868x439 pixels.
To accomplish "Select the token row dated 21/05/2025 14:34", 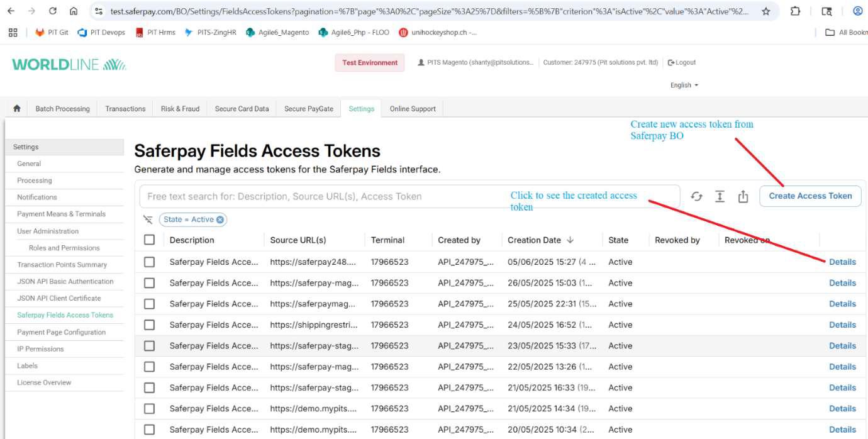I will (x=149, y=408).
